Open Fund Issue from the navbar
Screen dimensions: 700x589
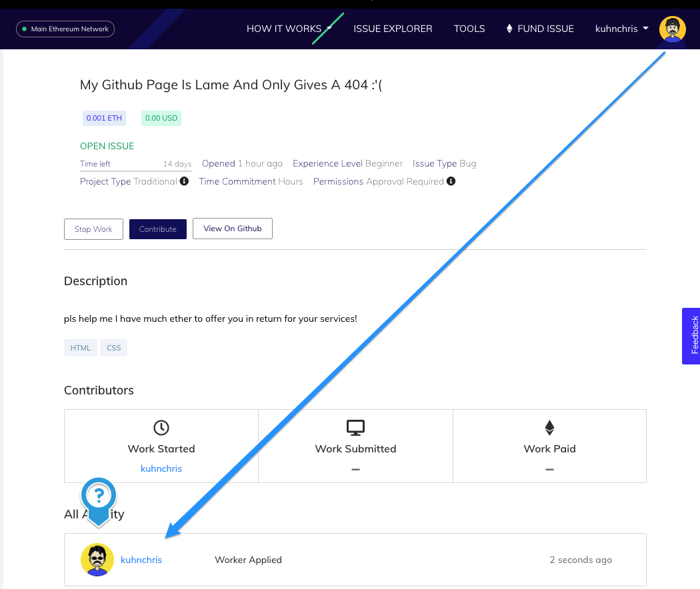point(540,29)
